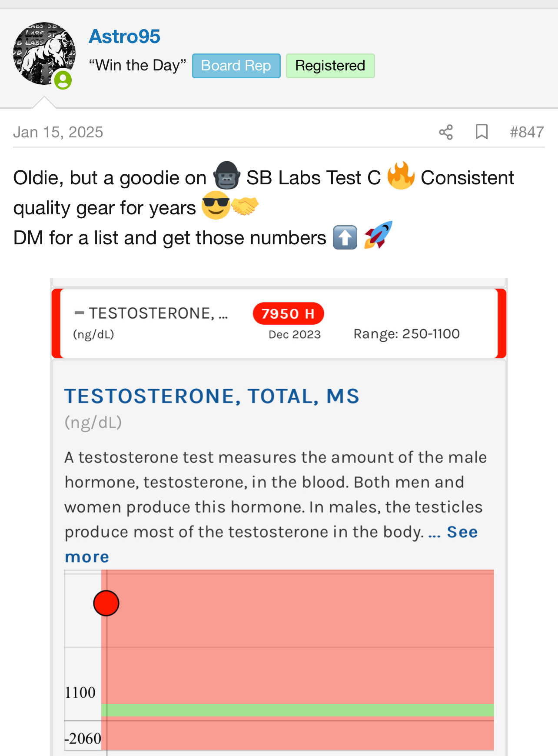Image resolution: width=558 pixels, height=756 pixels.
Task: Click the green normal range band
Action: pyautogui.click(x=297, y=710)
